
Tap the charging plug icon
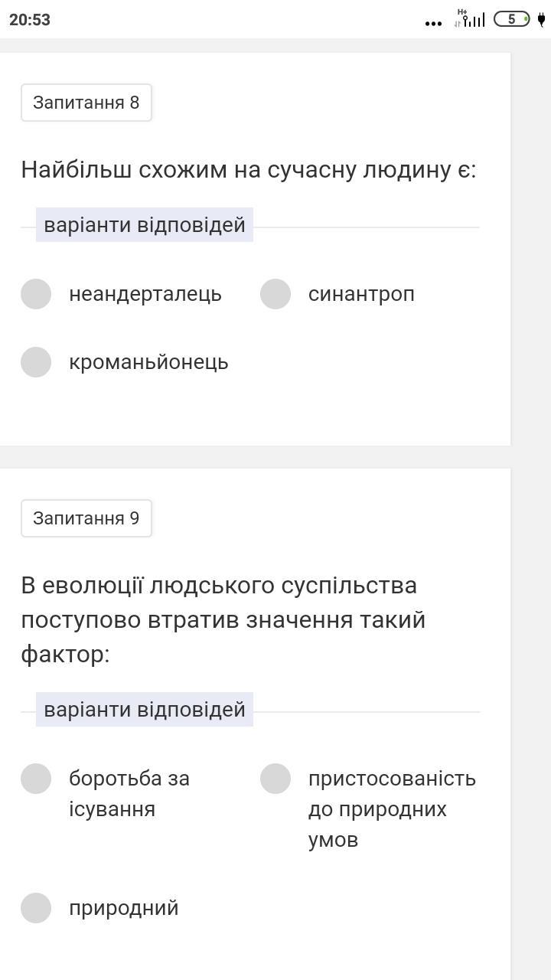pos(541,19)
